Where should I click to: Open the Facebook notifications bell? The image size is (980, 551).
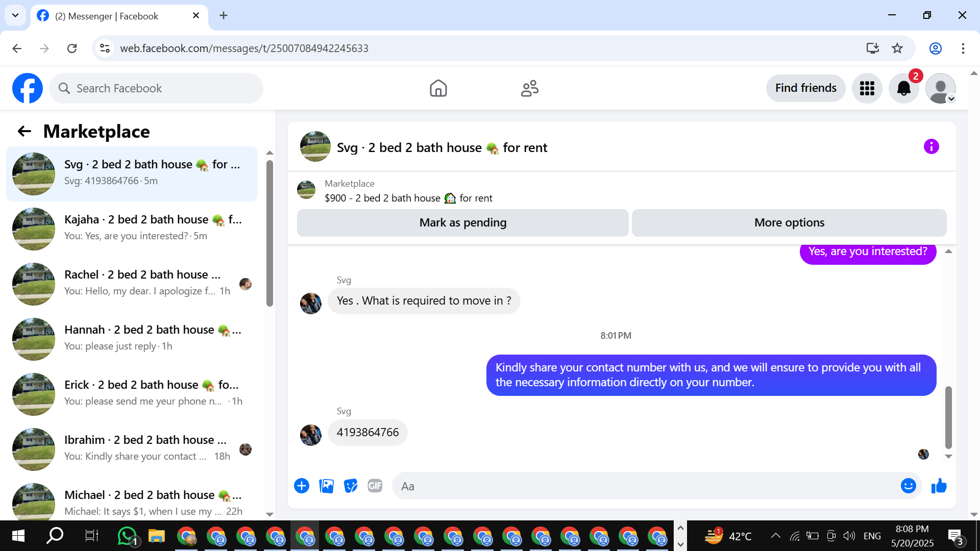click(903, 88)
